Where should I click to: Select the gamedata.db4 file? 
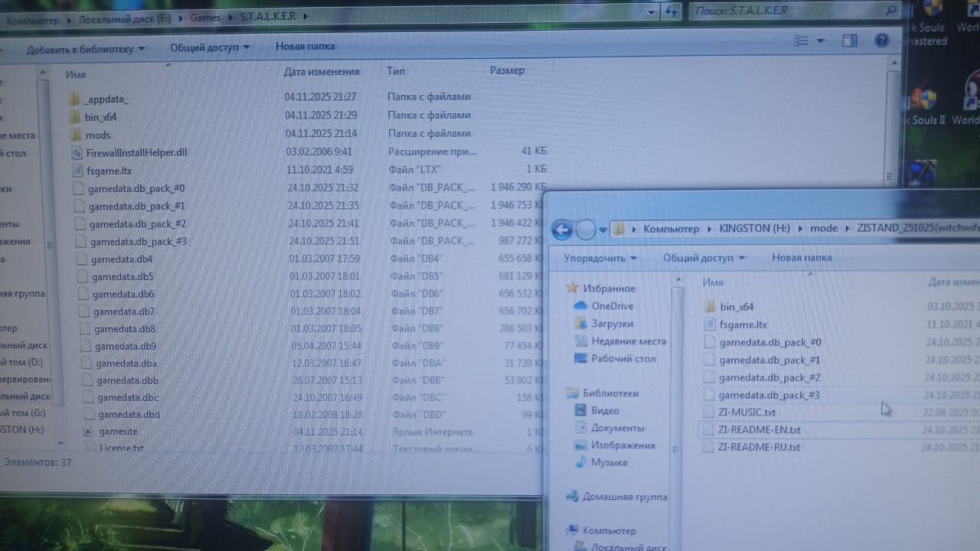(x=115, y=259)
